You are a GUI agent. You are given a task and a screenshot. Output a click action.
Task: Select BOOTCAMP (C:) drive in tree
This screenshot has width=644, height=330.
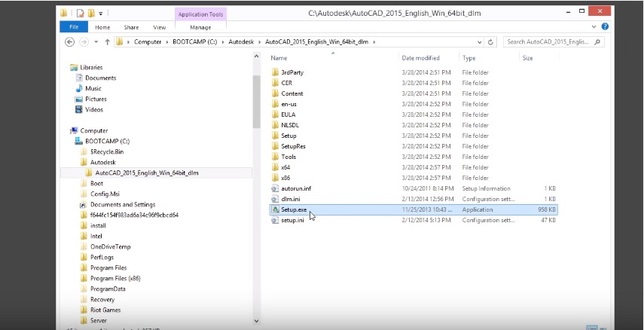(x=102, y=142)
